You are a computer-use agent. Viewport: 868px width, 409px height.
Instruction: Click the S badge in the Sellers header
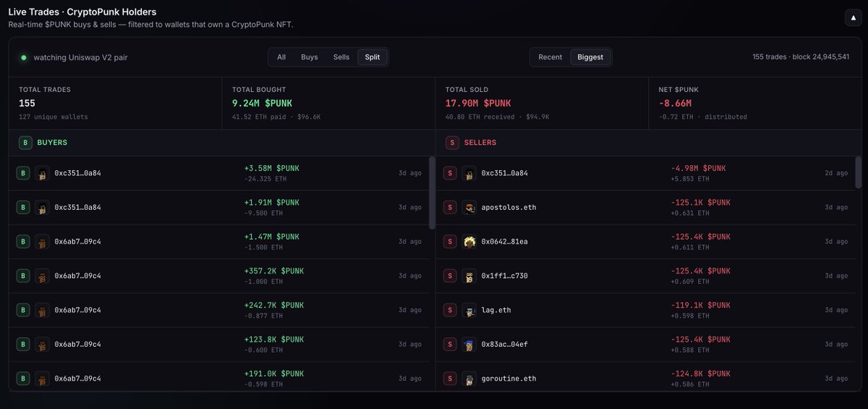[x=453, y=143]
